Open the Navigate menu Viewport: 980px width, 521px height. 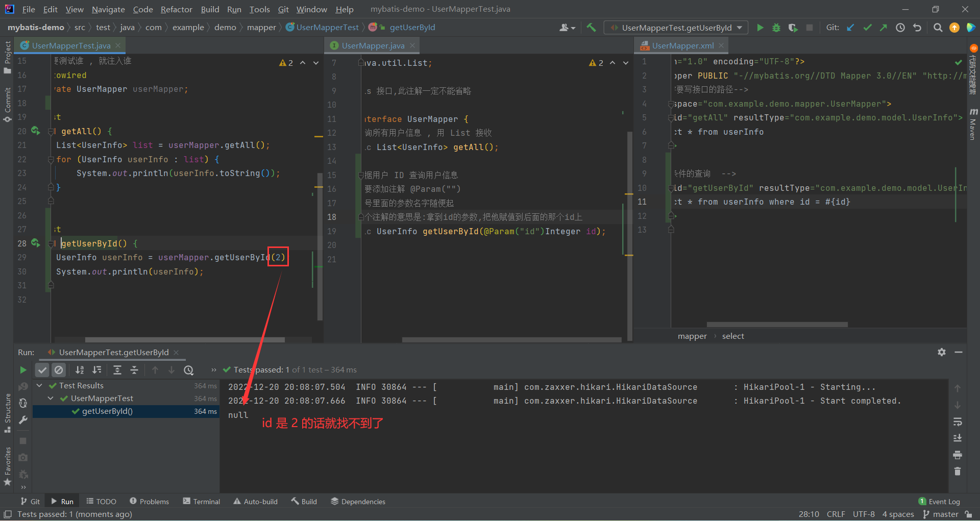[108, 9]
